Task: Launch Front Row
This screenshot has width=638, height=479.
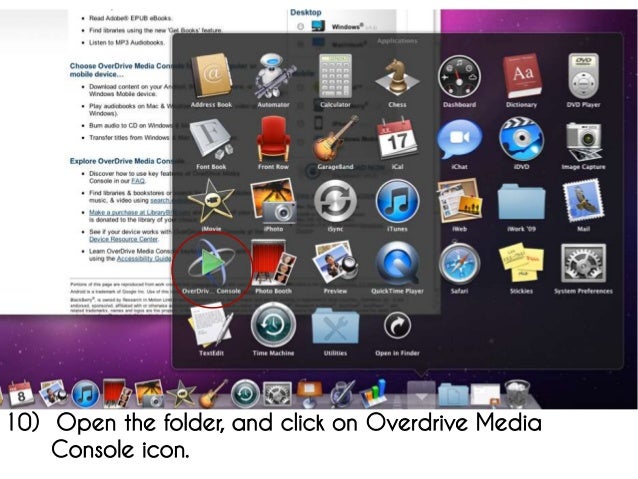Action: tap(273, 138)
